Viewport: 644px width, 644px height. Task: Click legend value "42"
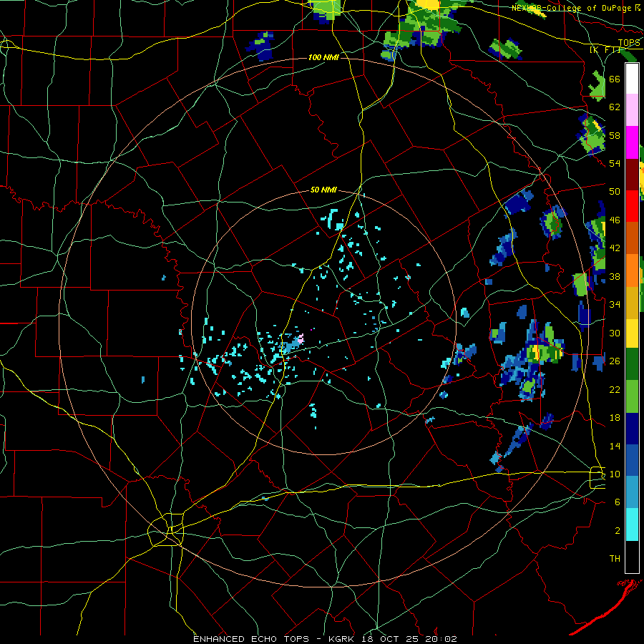(x=615, y=248)
